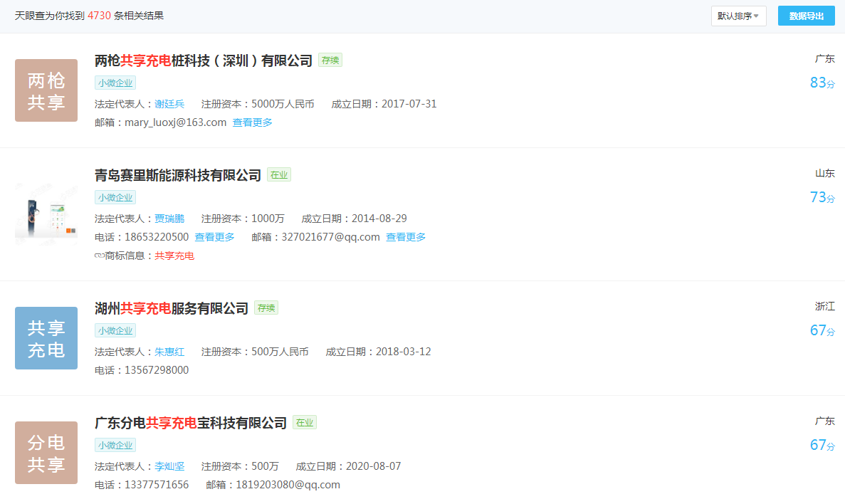This screenshot has width=845, height=504.
Task: Open the 默认排序 sort dropdown
Action: coord(738,16)
